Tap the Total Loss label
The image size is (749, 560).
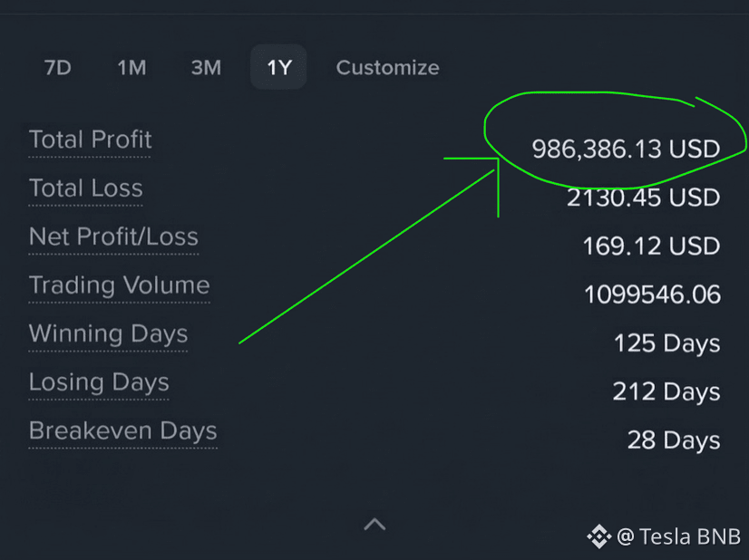pyautogui.click(x=85, y=188)
